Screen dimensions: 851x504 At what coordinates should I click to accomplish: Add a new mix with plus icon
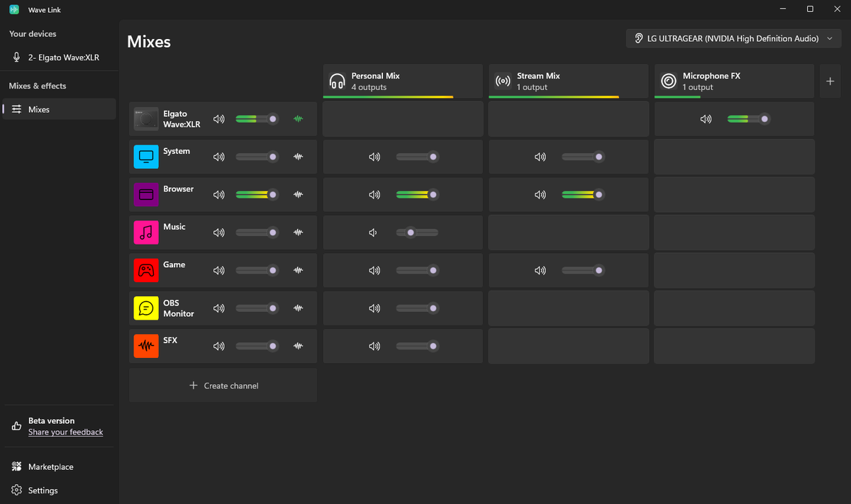[830, 82]
